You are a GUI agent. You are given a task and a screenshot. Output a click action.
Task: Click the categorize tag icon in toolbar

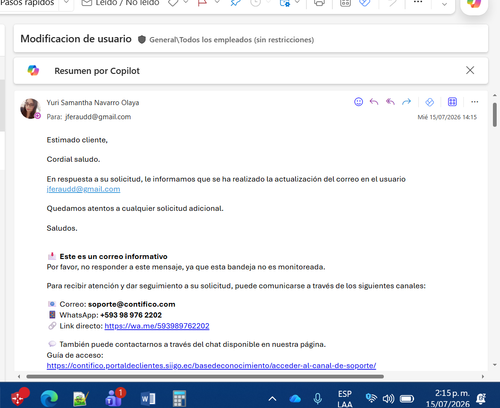(x=173, y=3)
